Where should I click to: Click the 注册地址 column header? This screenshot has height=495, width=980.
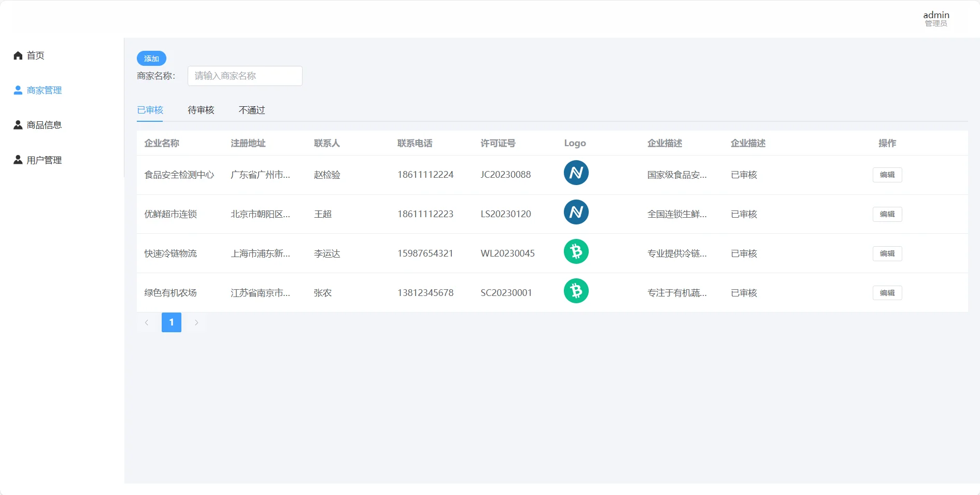[248, 143]
